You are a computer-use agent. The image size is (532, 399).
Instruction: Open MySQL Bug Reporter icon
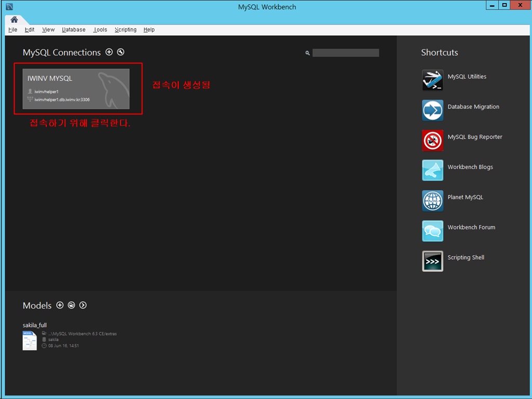[x=433, y=140]
